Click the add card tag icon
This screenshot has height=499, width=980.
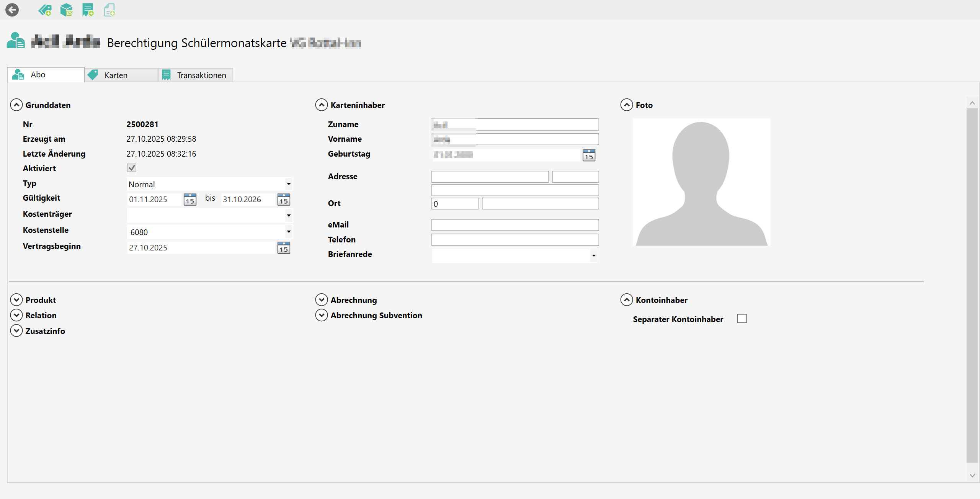click(x=45, y=10)
